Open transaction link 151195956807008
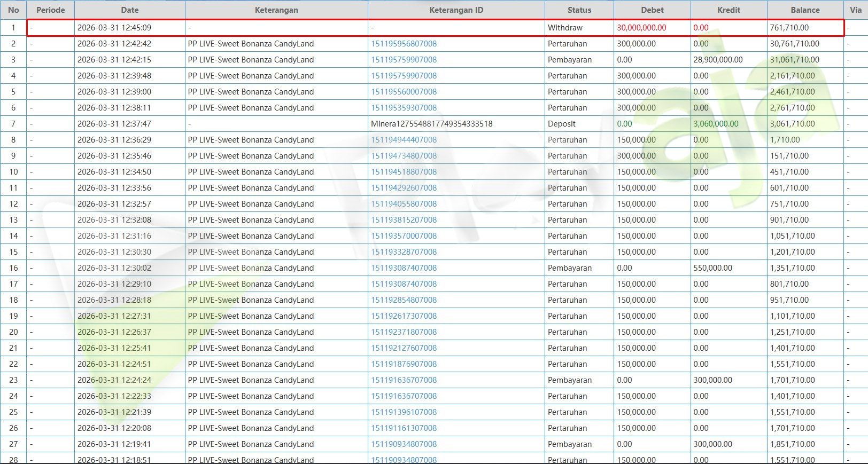The image size is (868, 464). click(x=404, y=44)
